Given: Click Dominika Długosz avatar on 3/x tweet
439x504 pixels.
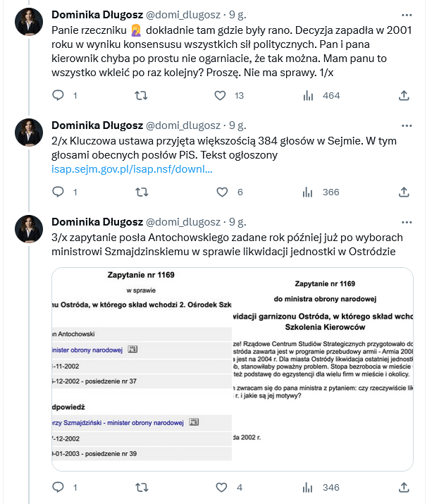Looking at the screenshot, I should (30, 229).
